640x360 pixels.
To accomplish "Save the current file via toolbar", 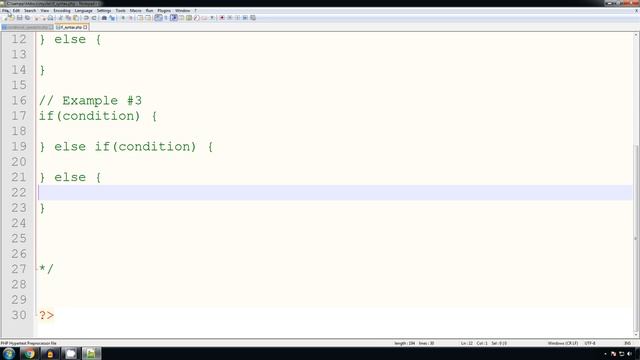I will [x=19, y=18].
